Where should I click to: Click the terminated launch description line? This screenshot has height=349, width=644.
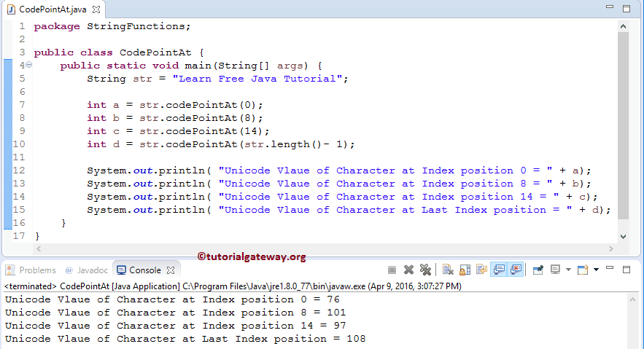[233, 286]
